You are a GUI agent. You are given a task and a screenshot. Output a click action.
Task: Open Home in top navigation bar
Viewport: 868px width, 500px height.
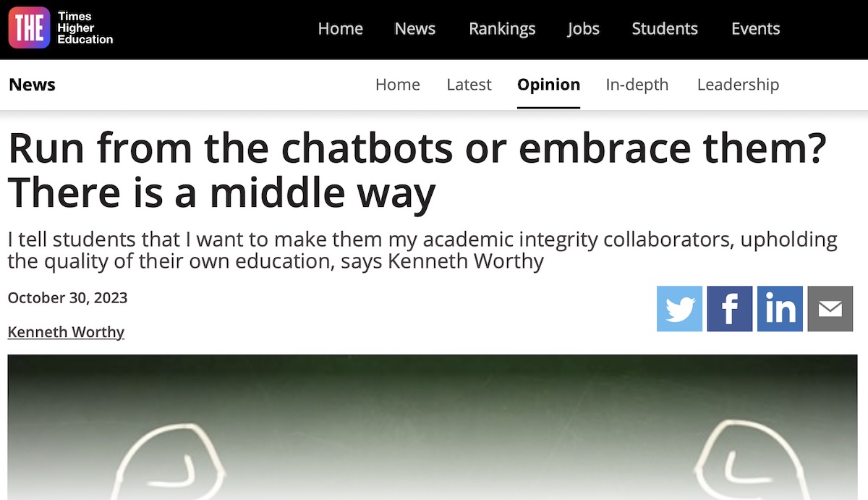pyautogui.click(x=340, y=29)
